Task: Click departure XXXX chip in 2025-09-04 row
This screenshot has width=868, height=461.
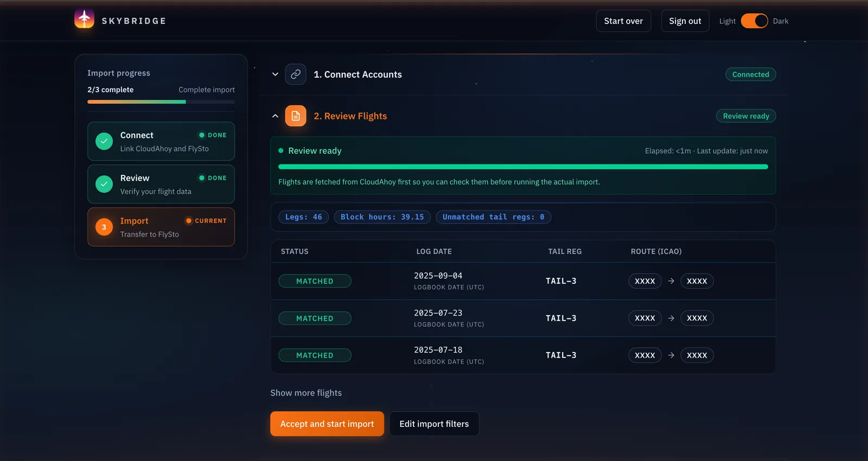Action: click(645, 281)
